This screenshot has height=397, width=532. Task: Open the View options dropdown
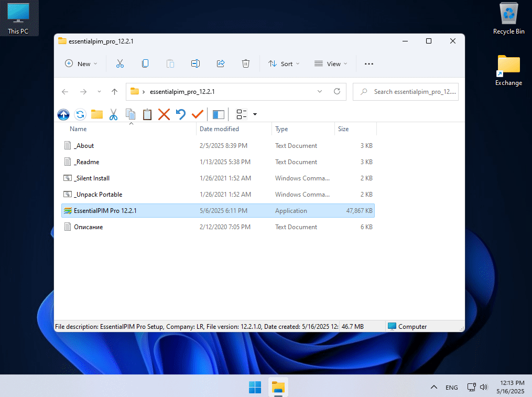click(x=330, y=64)
